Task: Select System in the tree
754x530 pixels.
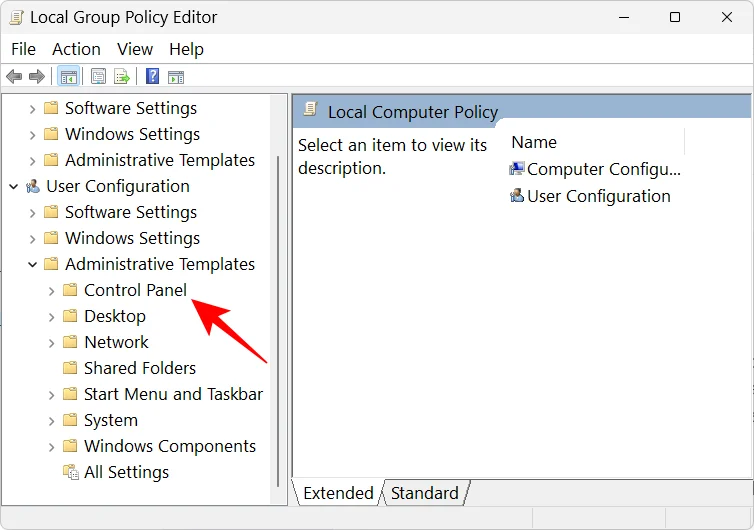Action: point(111,420)
